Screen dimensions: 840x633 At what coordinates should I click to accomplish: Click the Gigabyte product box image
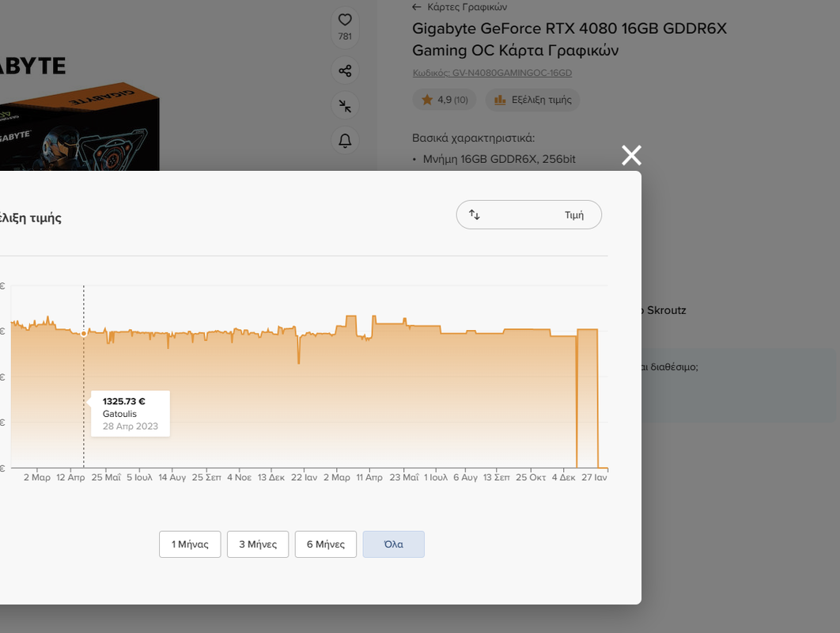pos(79,126)
